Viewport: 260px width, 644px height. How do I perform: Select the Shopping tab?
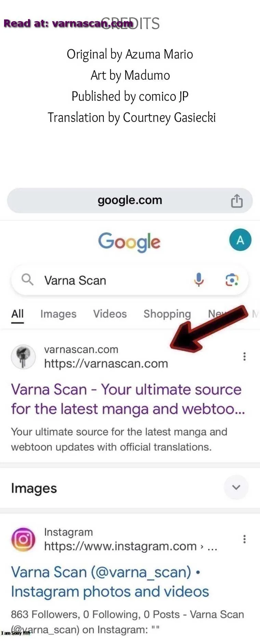pos(167,314)
